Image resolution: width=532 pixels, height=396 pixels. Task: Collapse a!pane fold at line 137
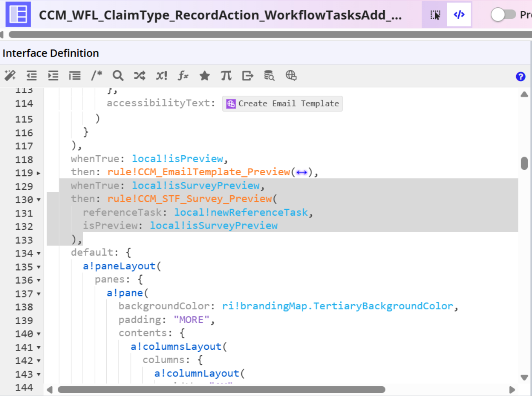pos(38,294)
